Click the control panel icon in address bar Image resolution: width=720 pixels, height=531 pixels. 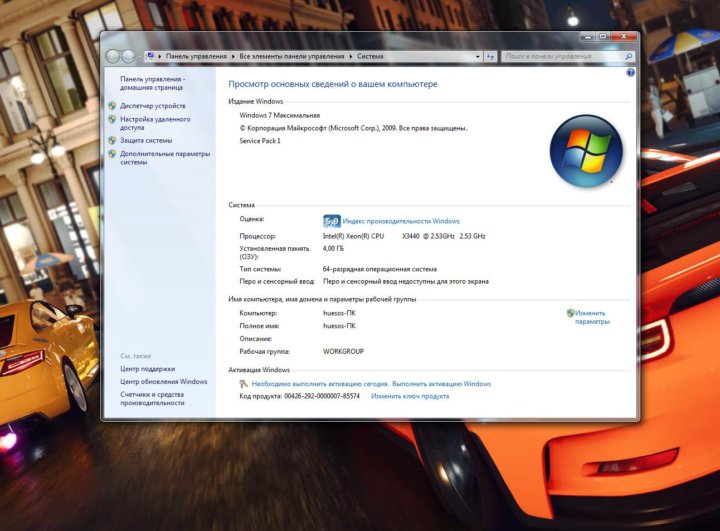150,56
